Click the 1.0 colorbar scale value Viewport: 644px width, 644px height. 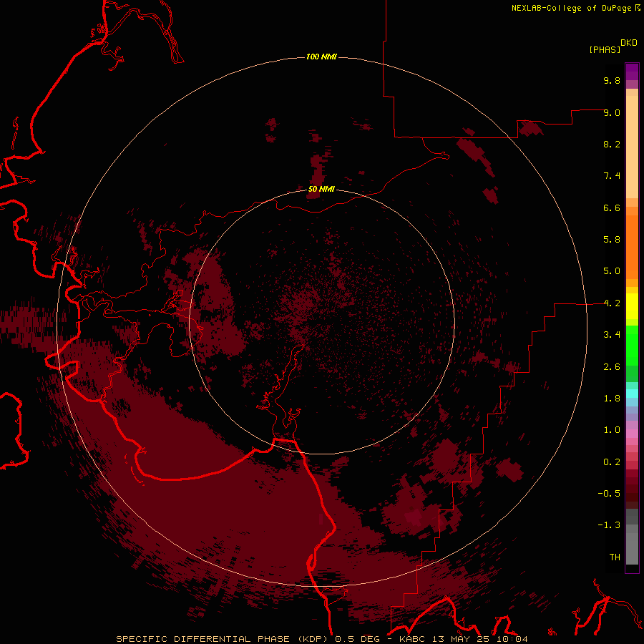coord(612,430)
